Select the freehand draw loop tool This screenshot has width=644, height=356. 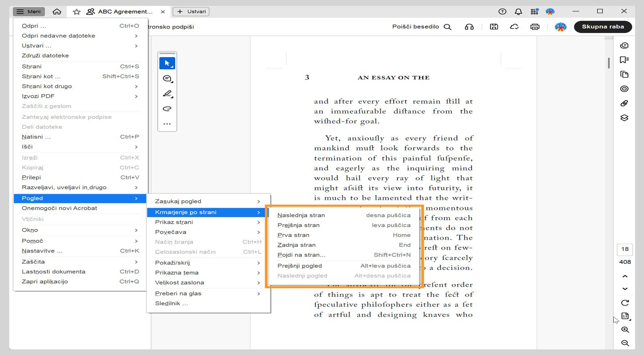pyautogui.click(x=167, y=109)
